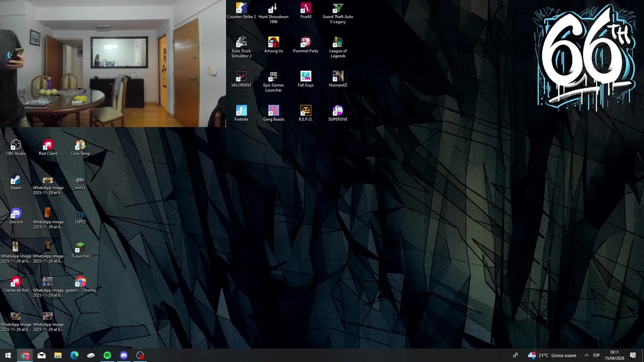Click the League of Legends icon
The width and height of the screenshot is (644, 362).
click(x=338, y=48)
